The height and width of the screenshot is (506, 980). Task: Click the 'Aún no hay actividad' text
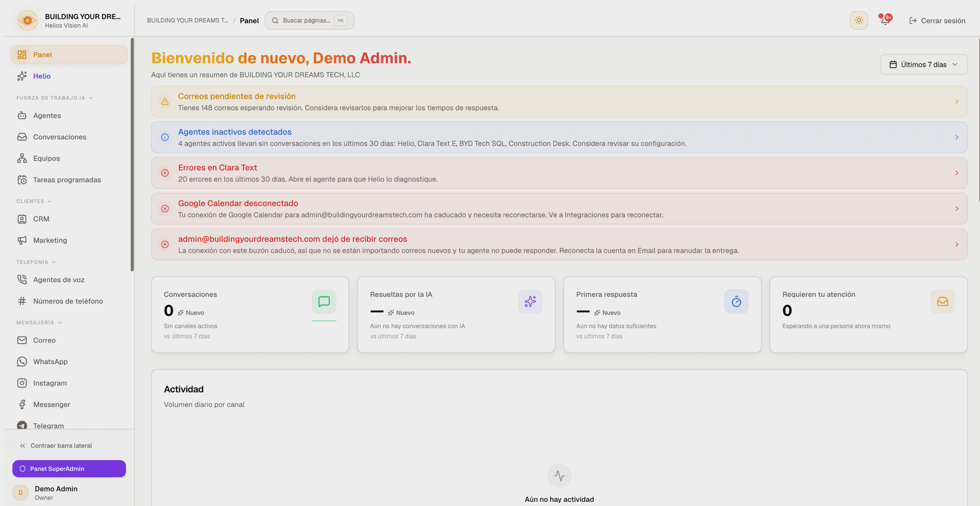559,499
